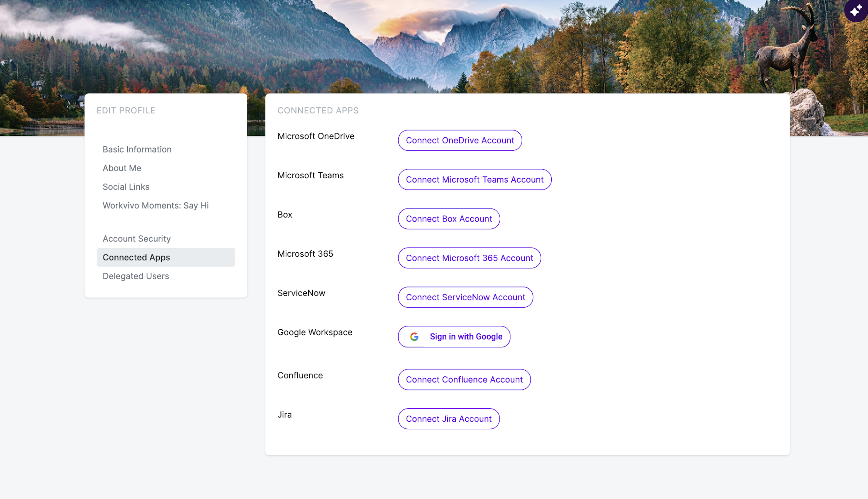The image size is (868, 499).
Task: Open Delegated Users settings
Action: tap(136, 276)
